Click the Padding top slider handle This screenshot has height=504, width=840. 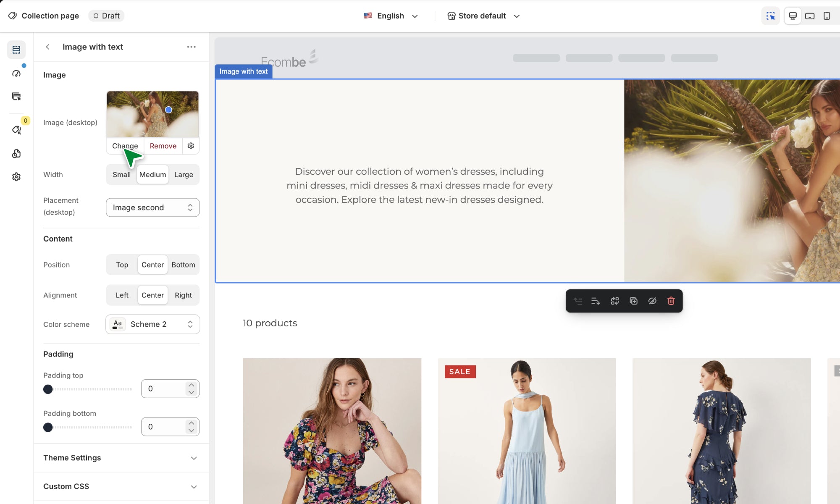click(x=48, y=389)
